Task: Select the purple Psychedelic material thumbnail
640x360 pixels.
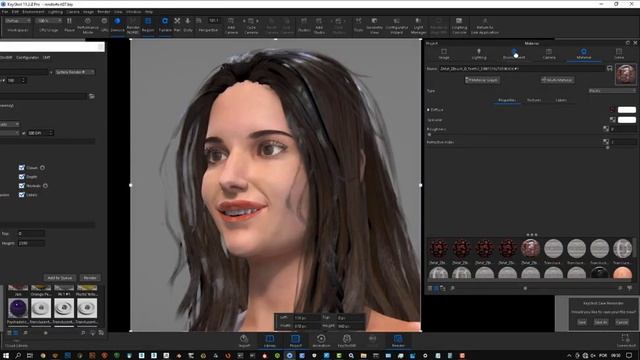Action: (18, 308)
